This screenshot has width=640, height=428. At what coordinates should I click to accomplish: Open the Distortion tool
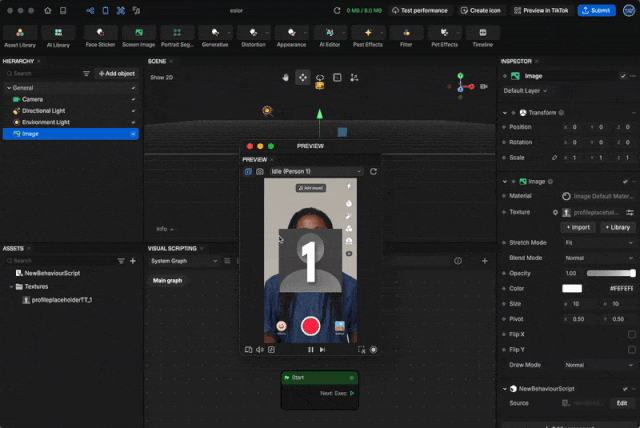(253, 37)
